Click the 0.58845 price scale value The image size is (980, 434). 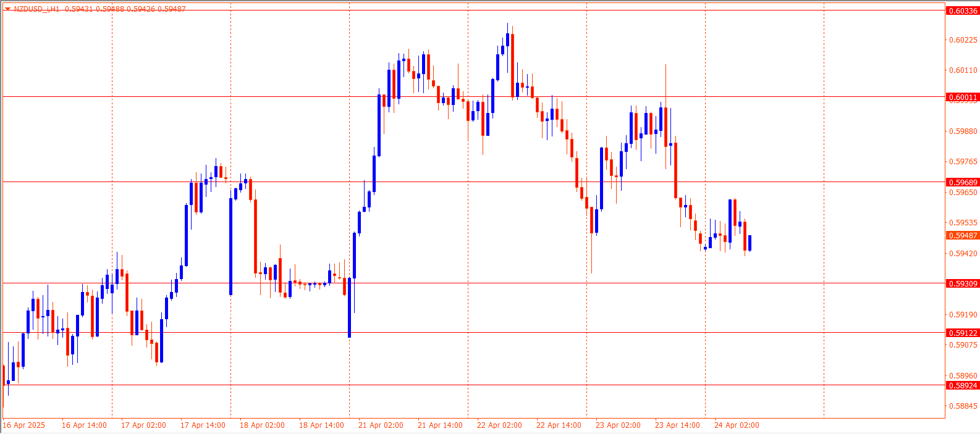[963, 406]
